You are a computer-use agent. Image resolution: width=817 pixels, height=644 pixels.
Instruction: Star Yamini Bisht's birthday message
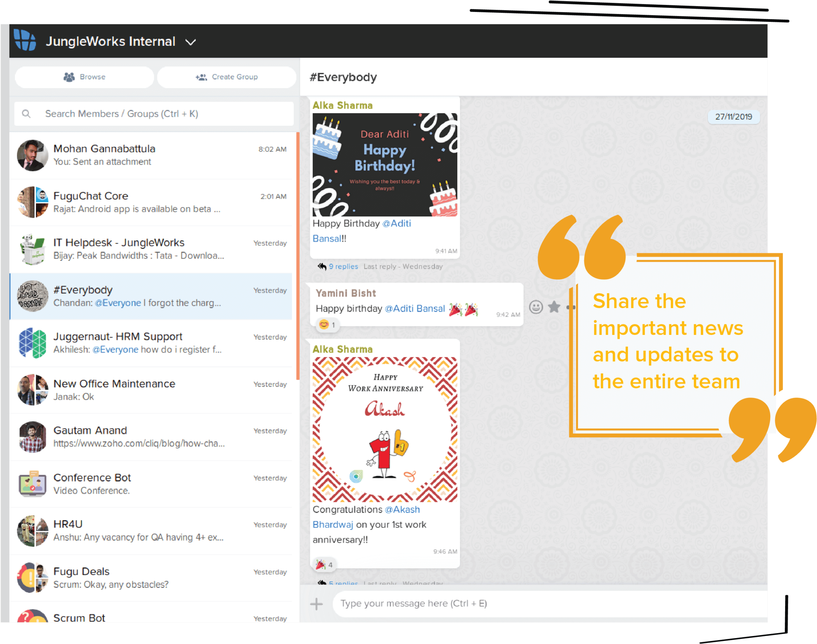click(x=554, y=307)
